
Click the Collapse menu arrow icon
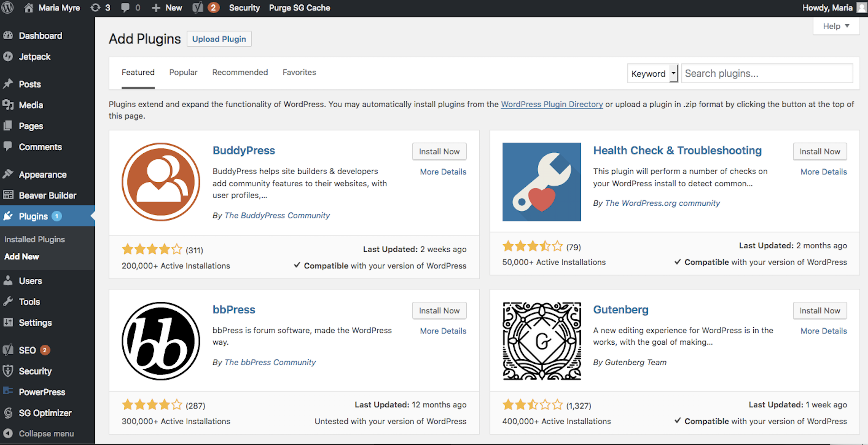[x=8, y=433]
